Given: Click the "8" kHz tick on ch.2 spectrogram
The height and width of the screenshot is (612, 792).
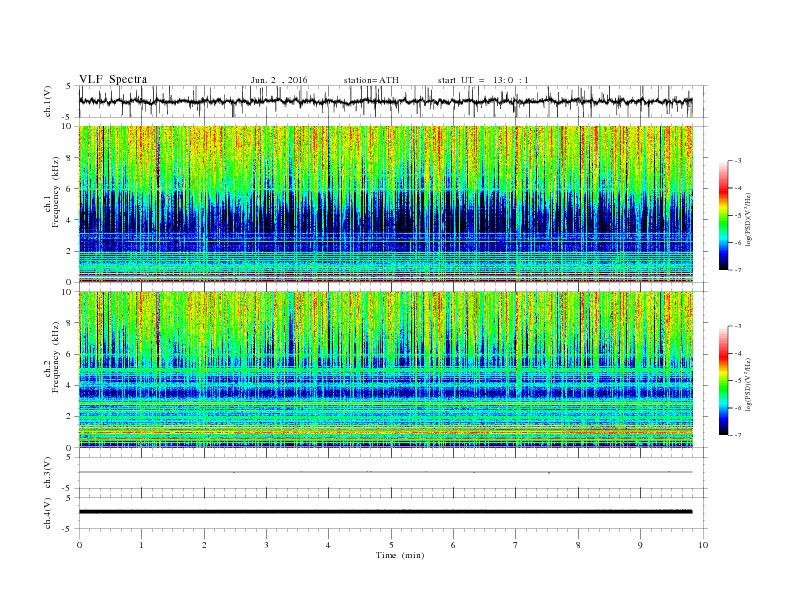Looking at the screenshot, I should point(70,323).
